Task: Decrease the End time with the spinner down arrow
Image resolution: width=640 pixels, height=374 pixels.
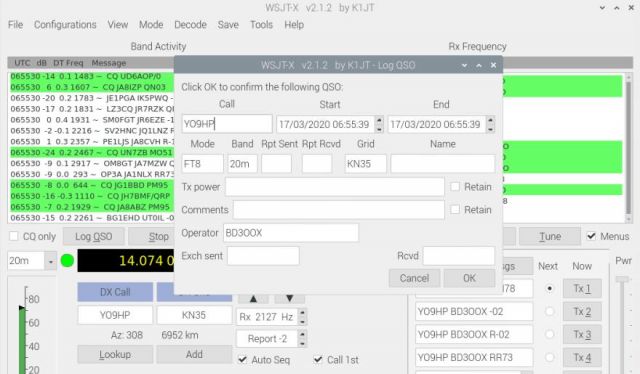Action: [490, 129]
